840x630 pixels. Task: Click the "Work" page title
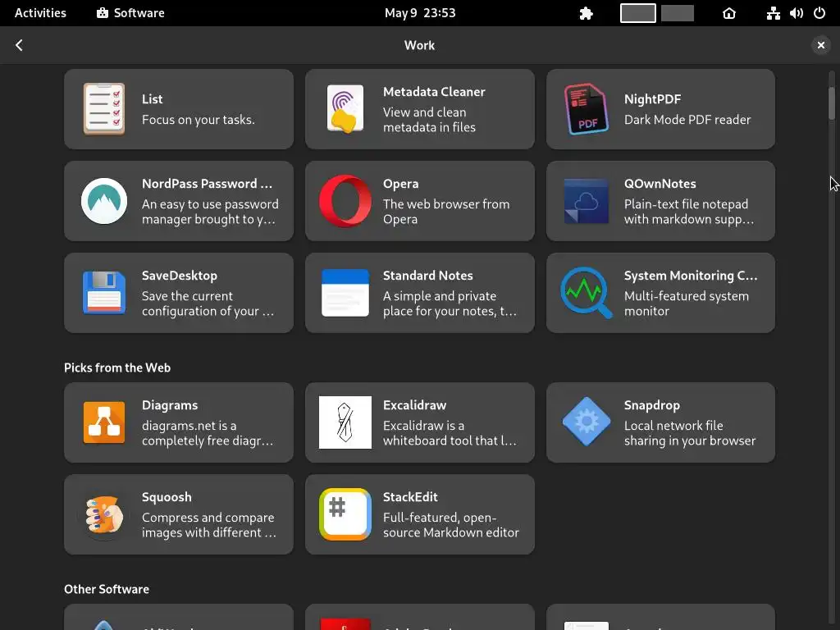(x=419, y=45)
